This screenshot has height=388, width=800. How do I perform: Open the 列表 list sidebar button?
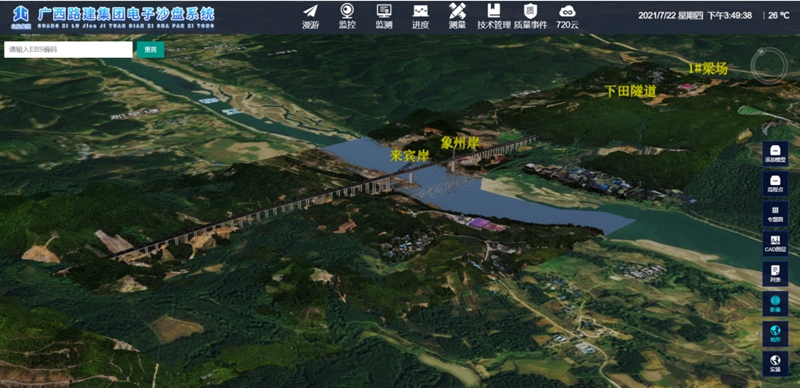coord(775,274)
